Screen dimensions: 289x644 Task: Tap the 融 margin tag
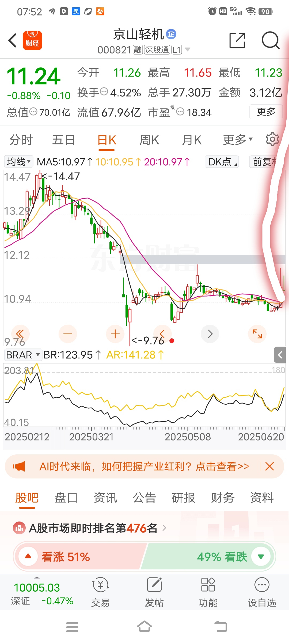(x=138, y=50)
